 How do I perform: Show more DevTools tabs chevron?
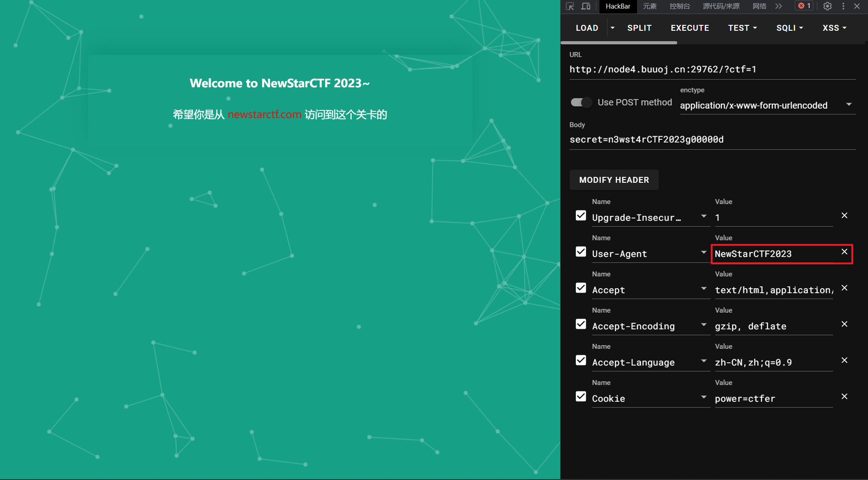point(778,6)
